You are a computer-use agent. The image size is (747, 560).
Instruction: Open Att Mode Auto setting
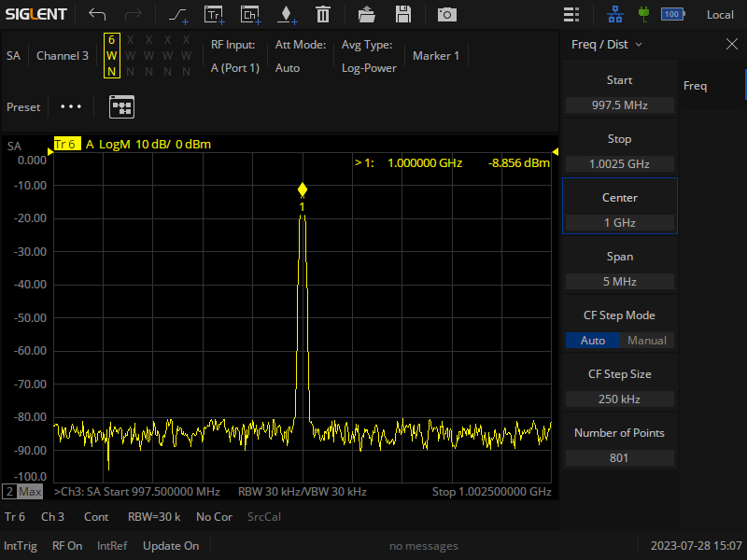tap(300, 56)
